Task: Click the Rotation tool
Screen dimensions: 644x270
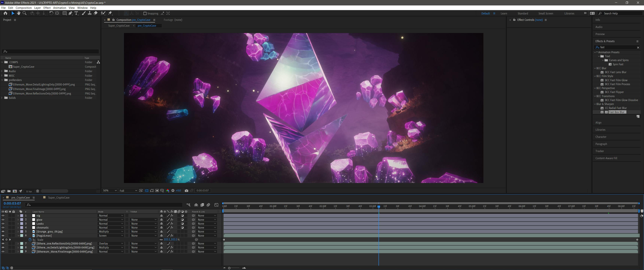Action: (51, 13)
